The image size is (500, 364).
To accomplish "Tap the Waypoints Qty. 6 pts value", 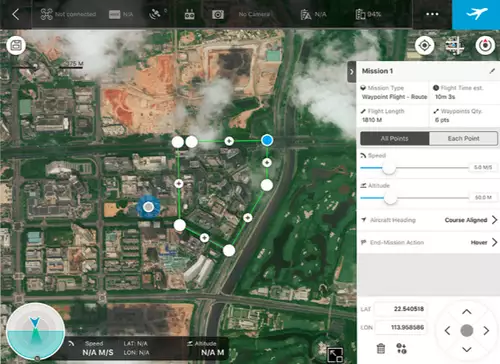I will pyautogui.click(x=442, y=120).
